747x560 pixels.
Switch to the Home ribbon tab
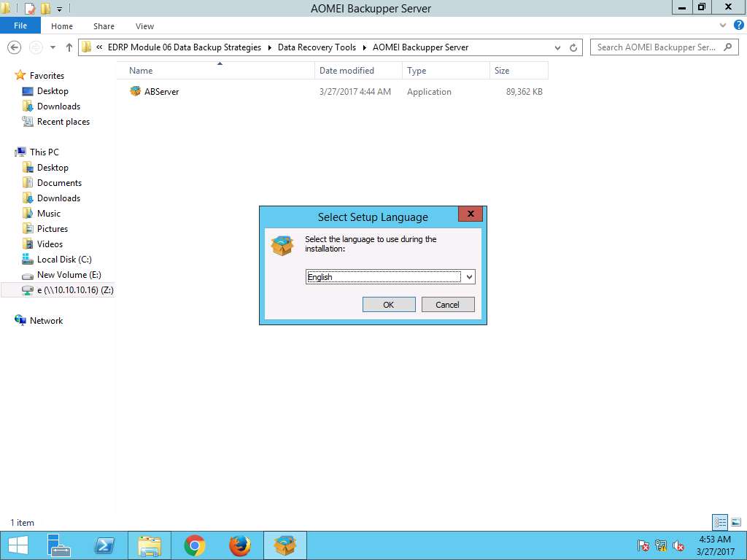62,26
